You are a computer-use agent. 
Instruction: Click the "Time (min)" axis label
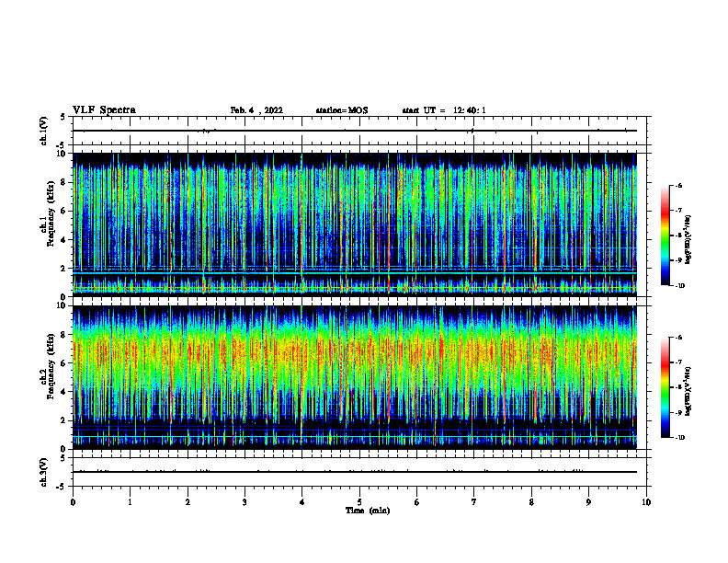[368, 511]
